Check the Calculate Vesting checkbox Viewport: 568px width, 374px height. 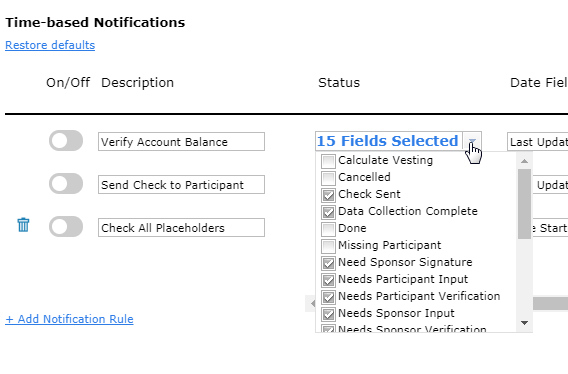coord(328,161)
